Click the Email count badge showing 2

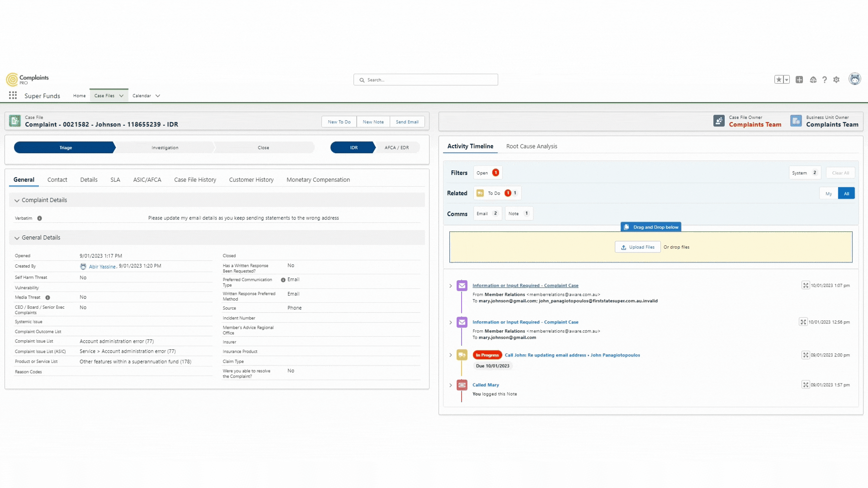[495, 213]
